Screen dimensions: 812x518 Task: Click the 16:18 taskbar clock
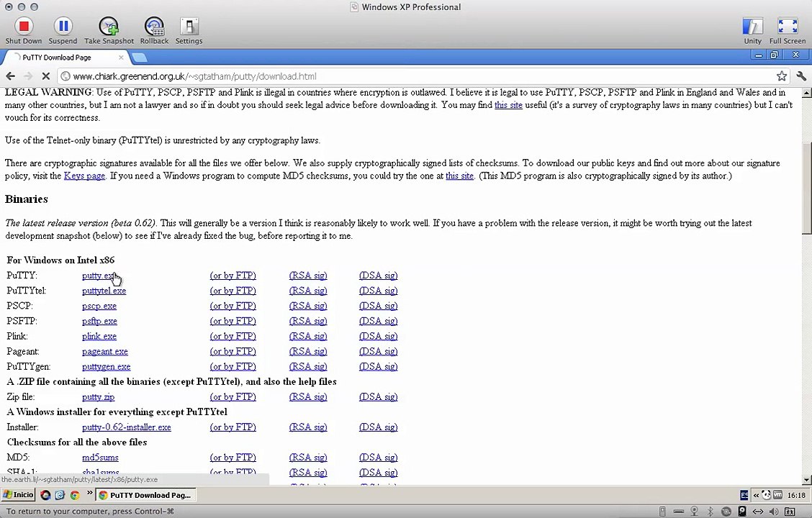point(796,495)
